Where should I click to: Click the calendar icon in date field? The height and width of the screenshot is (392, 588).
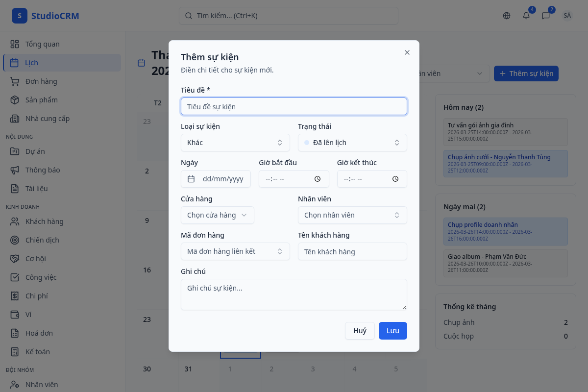click(192, 179)
